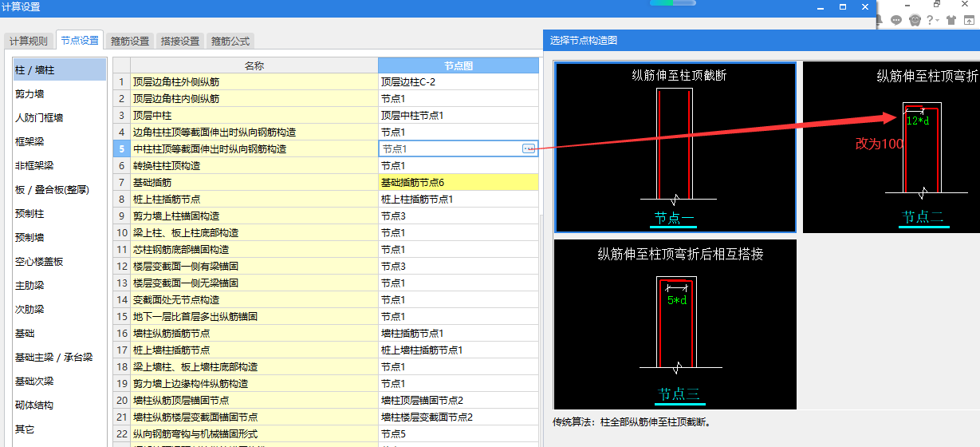Select row 顶层边角柱内侧纵筋
The image size is (980, 447).
tap(254, 98)
